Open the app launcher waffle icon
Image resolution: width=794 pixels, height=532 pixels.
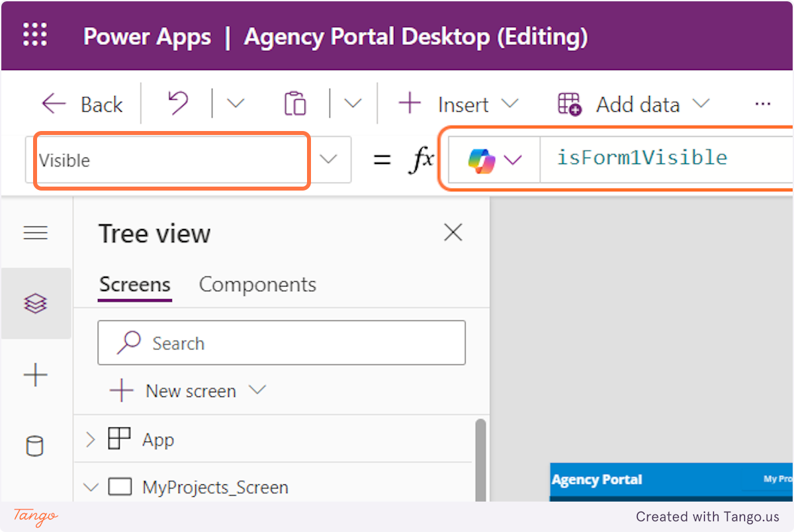click(35, 34)
